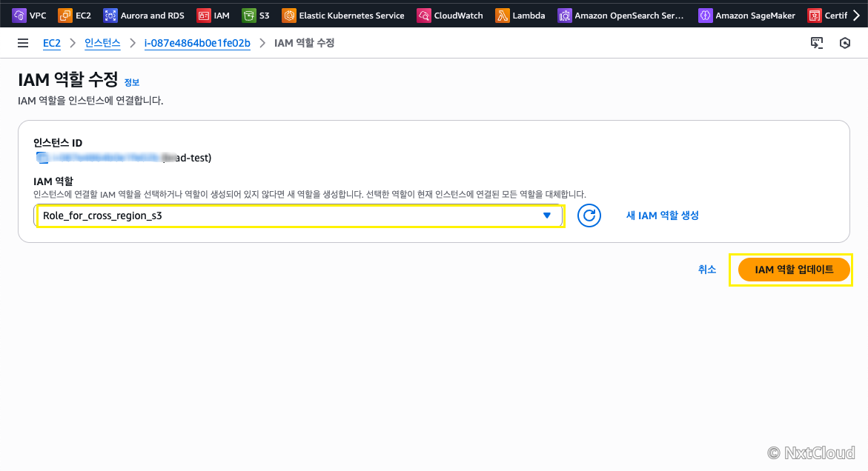Open the IAM service shortcut icon
The height and width of the screenshot is (471, 868).
click(x=204, y=16)
